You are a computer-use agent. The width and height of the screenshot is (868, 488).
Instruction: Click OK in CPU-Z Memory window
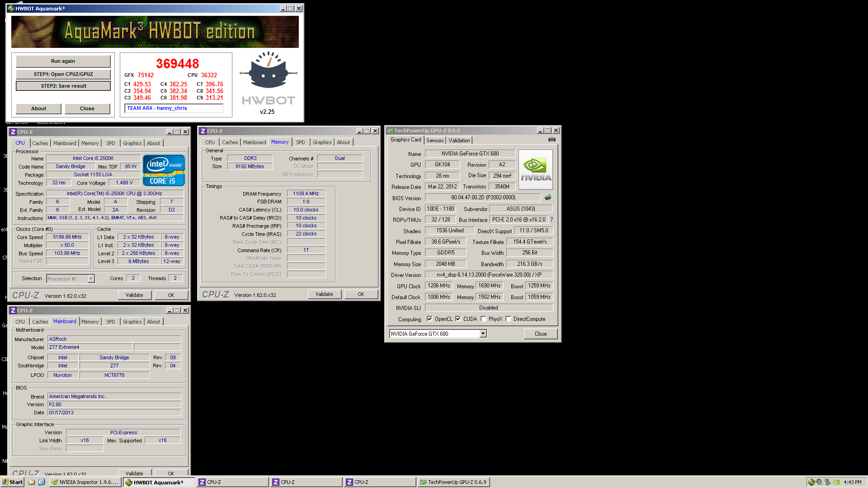pos(361,294)
